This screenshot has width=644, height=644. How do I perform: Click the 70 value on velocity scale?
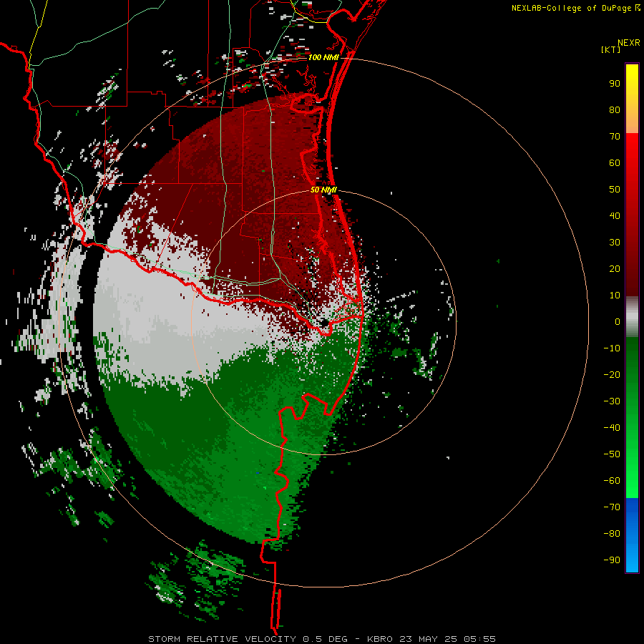615,137
